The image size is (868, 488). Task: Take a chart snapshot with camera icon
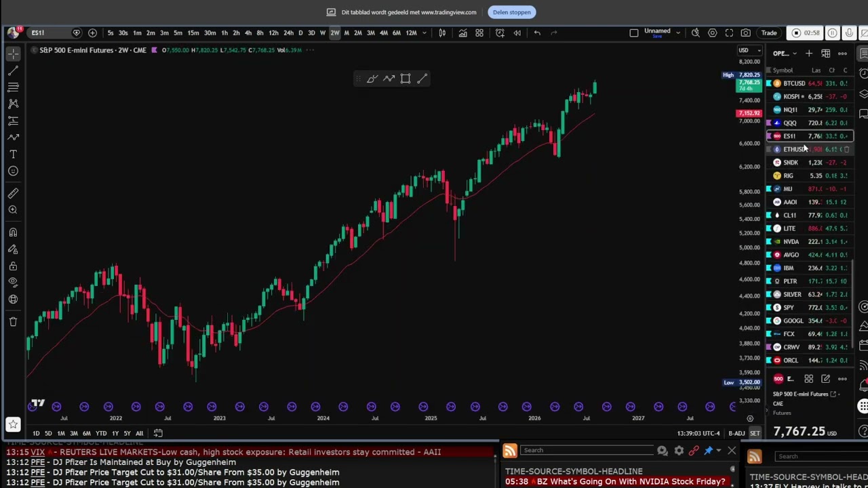[746, 33]
